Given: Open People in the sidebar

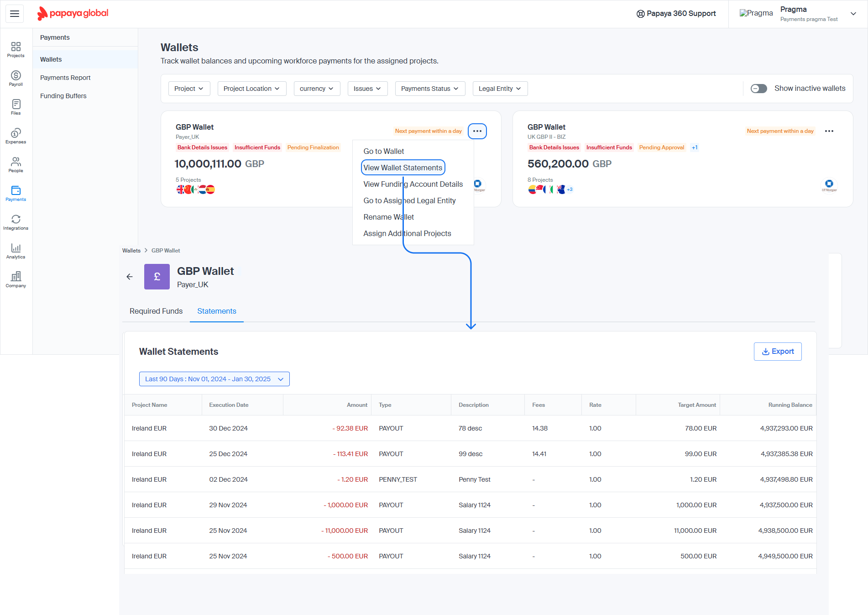Looking at the screenshot, I should [16, 165].
